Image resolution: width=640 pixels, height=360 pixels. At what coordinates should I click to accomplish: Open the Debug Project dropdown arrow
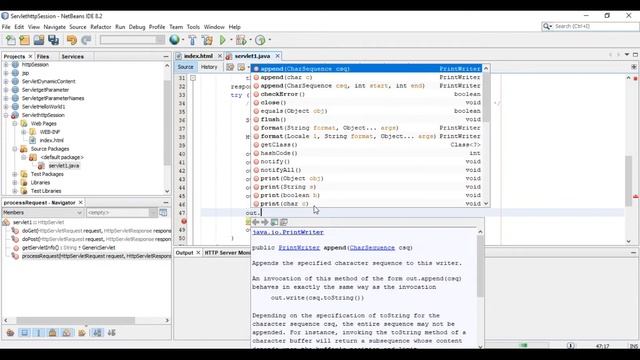click(250, 40)
